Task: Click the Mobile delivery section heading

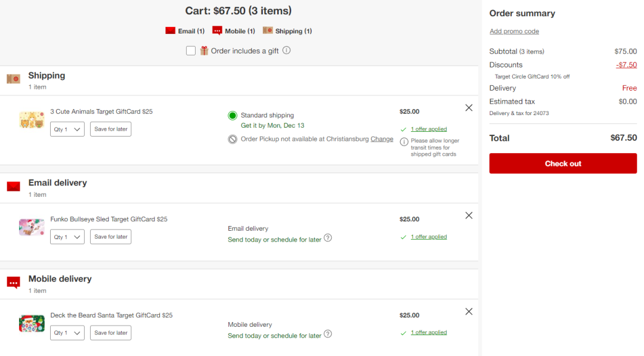Action: coord(60,279)
